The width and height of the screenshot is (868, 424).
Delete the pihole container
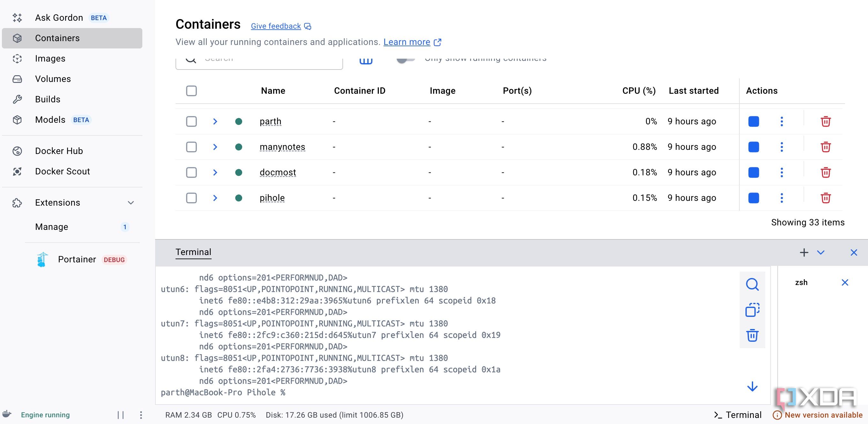[x=826, y=198]
